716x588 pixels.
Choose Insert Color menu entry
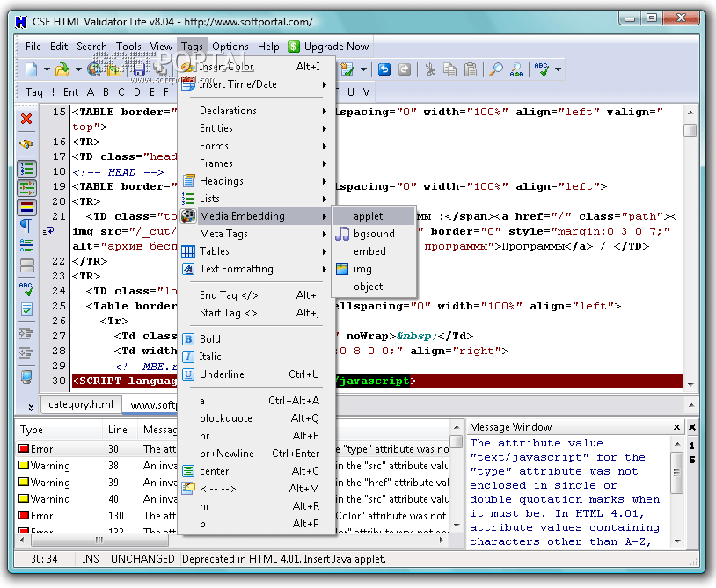pyautogui.click(x=256, y=67)
